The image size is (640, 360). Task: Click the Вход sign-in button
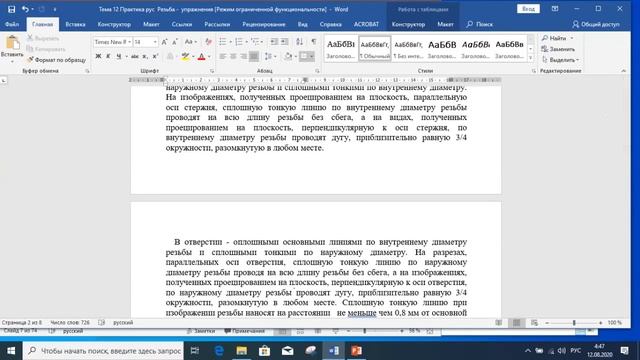click(528, 9)
